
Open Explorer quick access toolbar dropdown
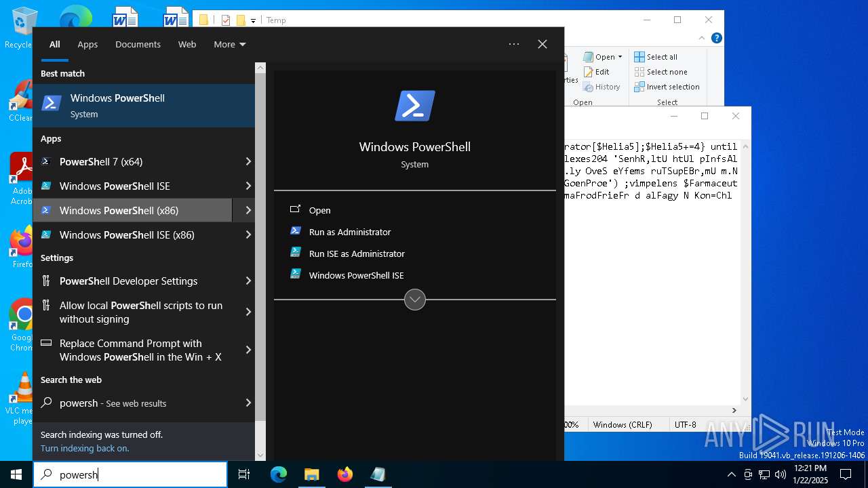253,20
